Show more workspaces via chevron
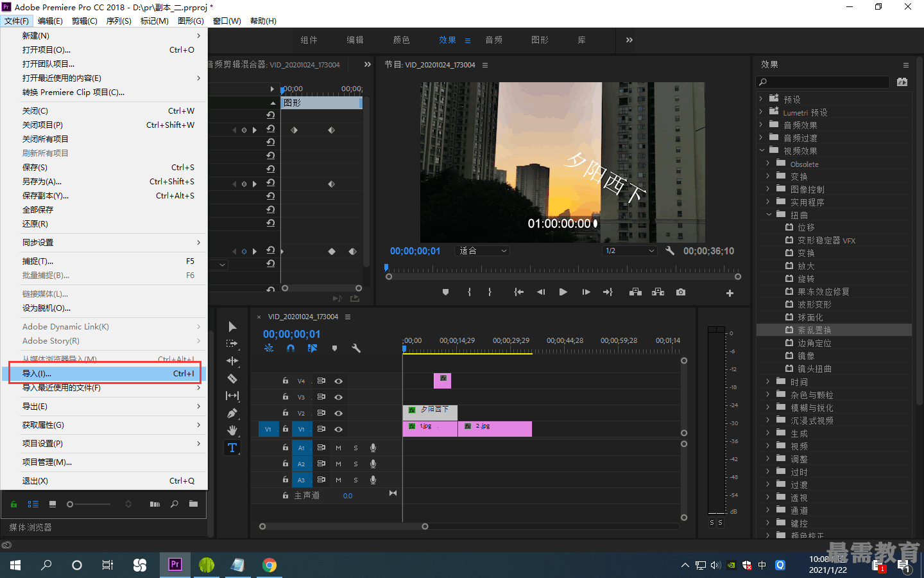Image resolution: width=924 pixels, height=578 pixels. click(x=629, y=40)
